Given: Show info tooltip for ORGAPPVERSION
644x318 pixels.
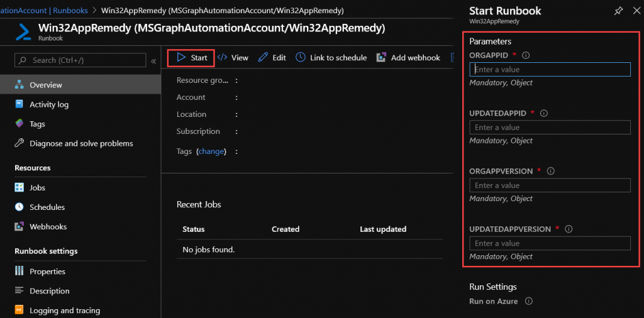Looking at the screenshot, I should pyautogui.click(x=551, y=171).
